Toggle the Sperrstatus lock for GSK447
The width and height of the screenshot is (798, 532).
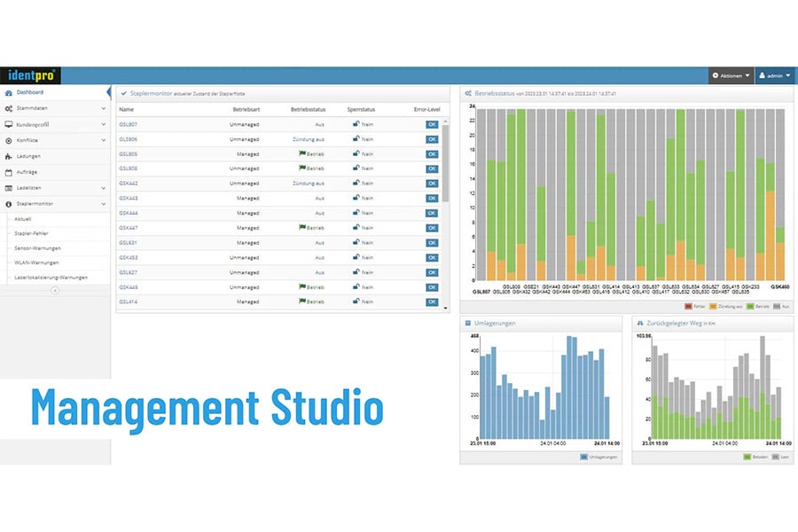pos(356,228)
